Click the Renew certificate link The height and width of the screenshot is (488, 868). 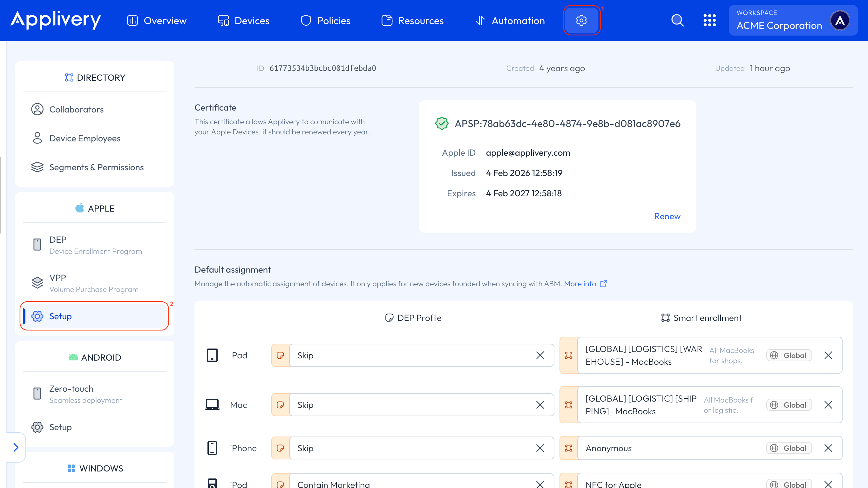click(x=667, y=216)
